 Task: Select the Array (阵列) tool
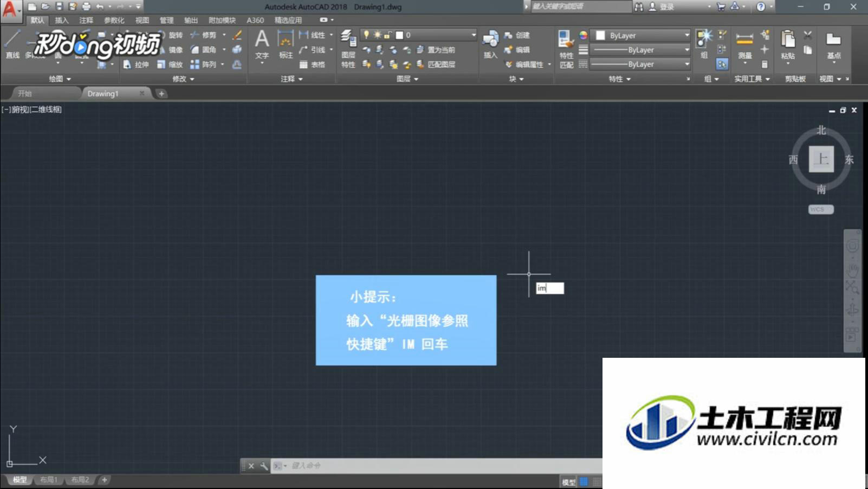click(x=203, y=65)
